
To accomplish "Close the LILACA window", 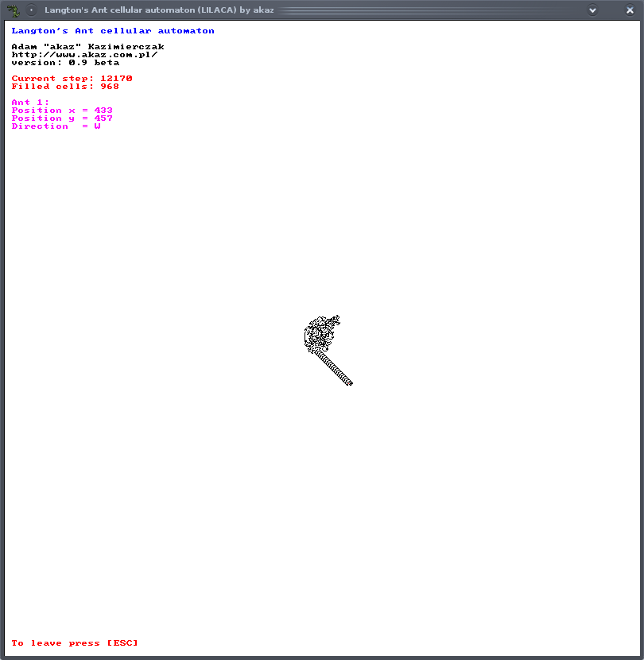I will [x=630, y=10].
